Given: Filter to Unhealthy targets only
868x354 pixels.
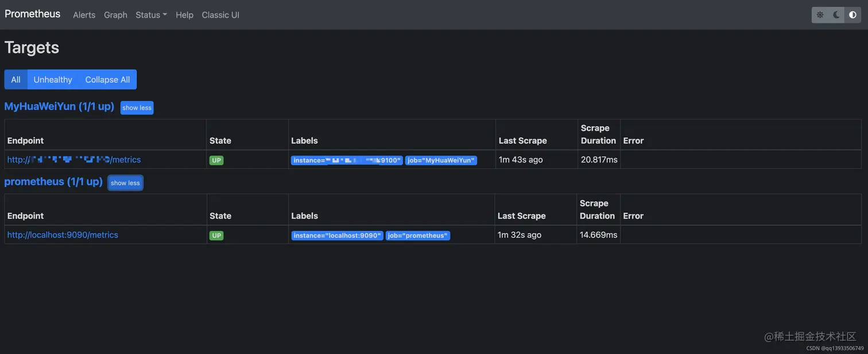Looking at the screenshot, I should click(x=53, y=80).
